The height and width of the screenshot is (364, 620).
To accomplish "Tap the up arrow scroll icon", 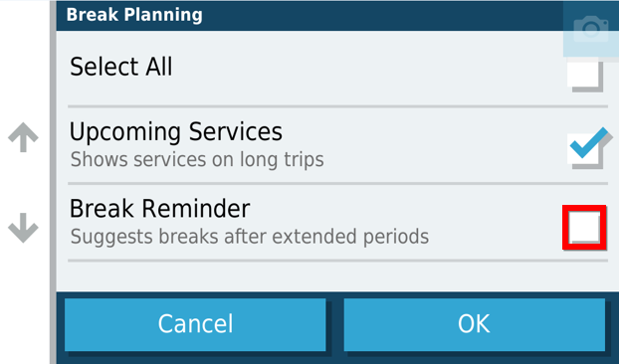I will coord(23,137).
